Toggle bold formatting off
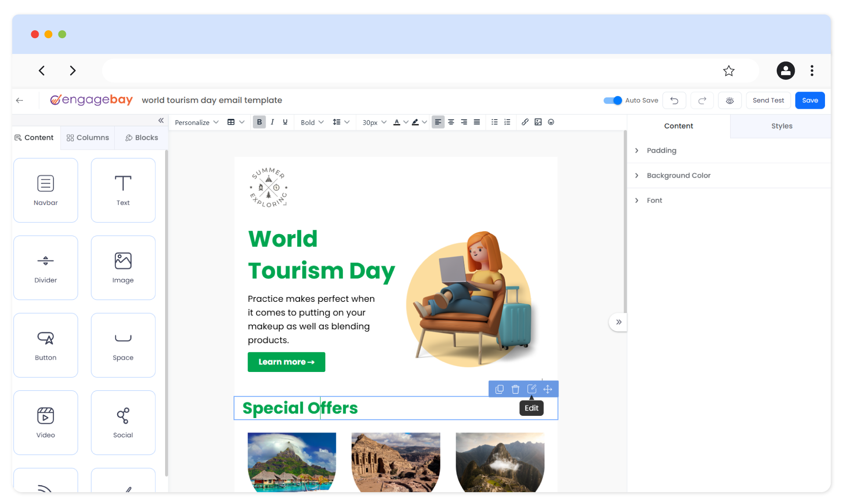Viewport: 843px width, 504px height. [259, 122]
